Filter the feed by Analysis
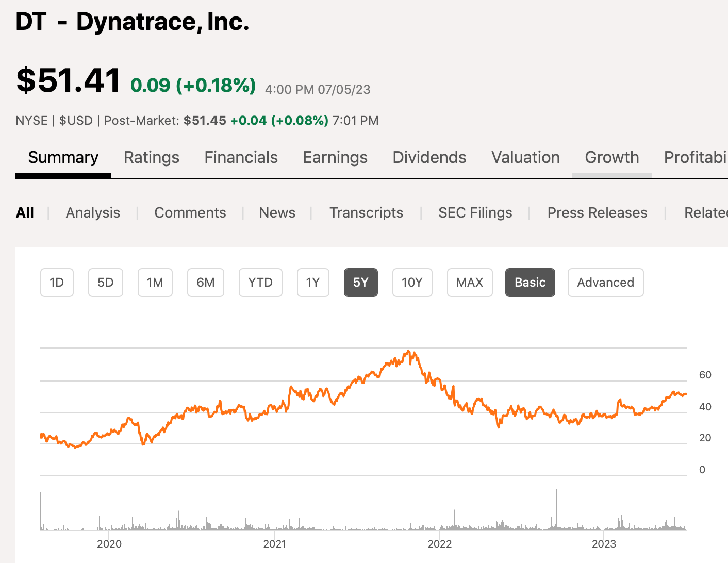 click(93, 212)
